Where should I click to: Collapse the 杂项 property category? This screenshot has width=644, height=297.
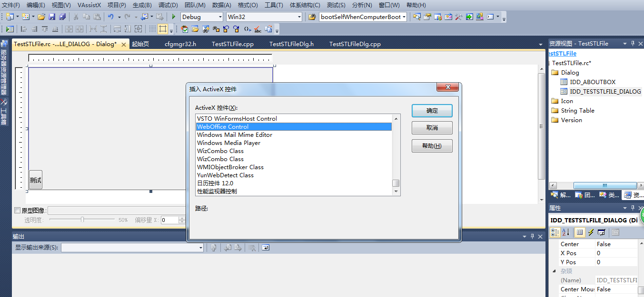554,271
